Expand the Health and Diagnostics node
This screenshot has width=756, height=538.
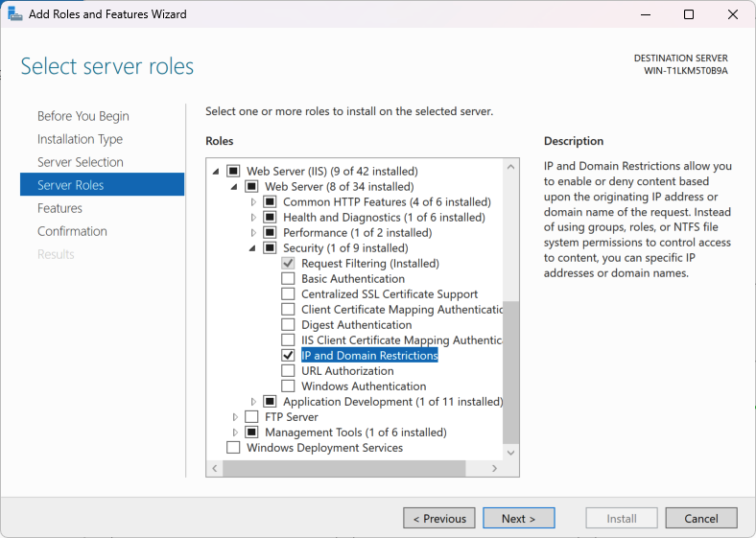[x=253, y=218]
